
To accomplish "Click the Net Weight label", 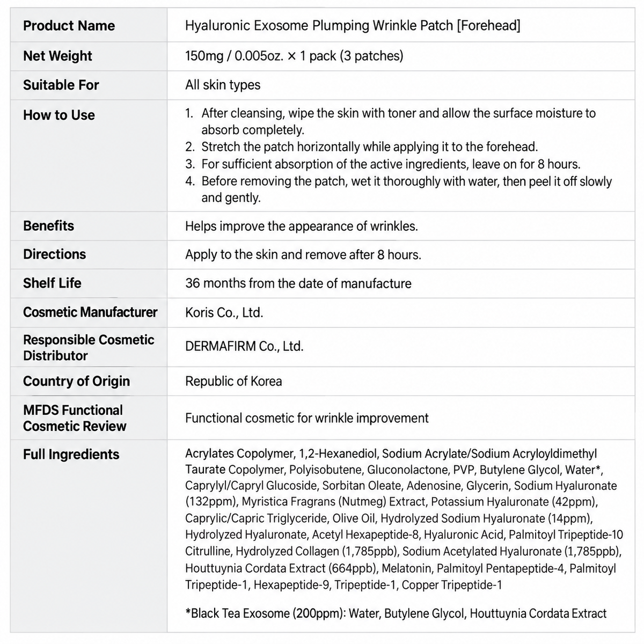I will coord(57,56).
